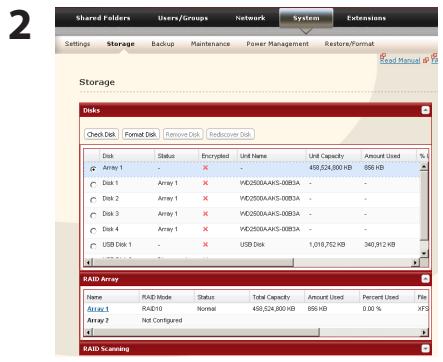Click the Check Disk button
The width and height of the screenshot is (443, 362).
pyautogui.click(x=101, y=134)
